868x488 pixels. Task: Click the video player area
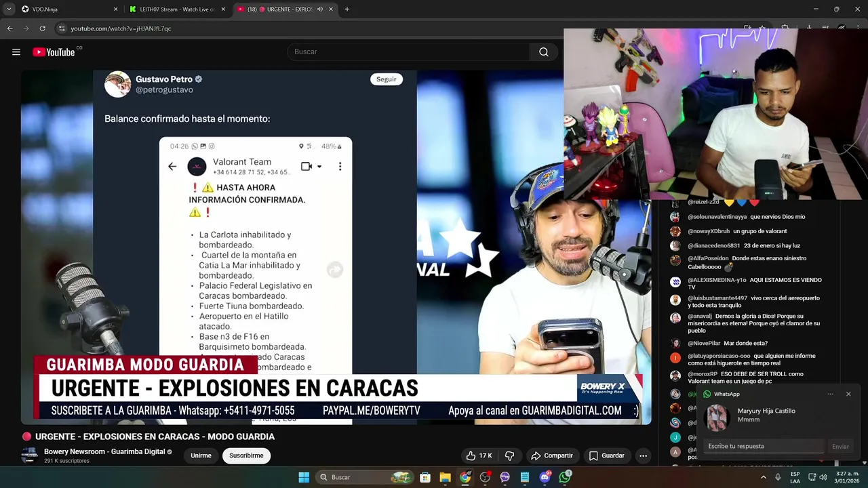pos(336,247)
